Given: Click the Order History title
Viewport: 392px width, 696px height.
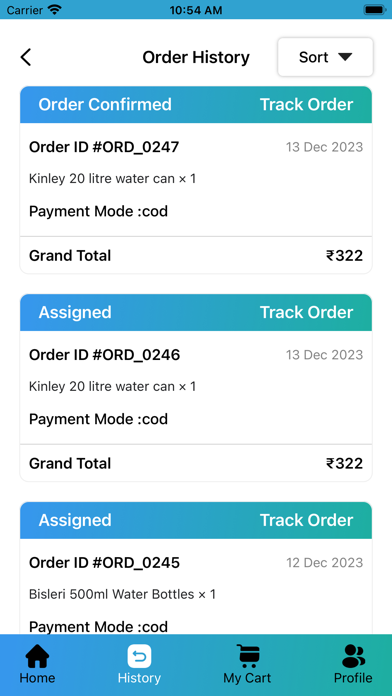Looking at the screenshot, I should [196, 58].
